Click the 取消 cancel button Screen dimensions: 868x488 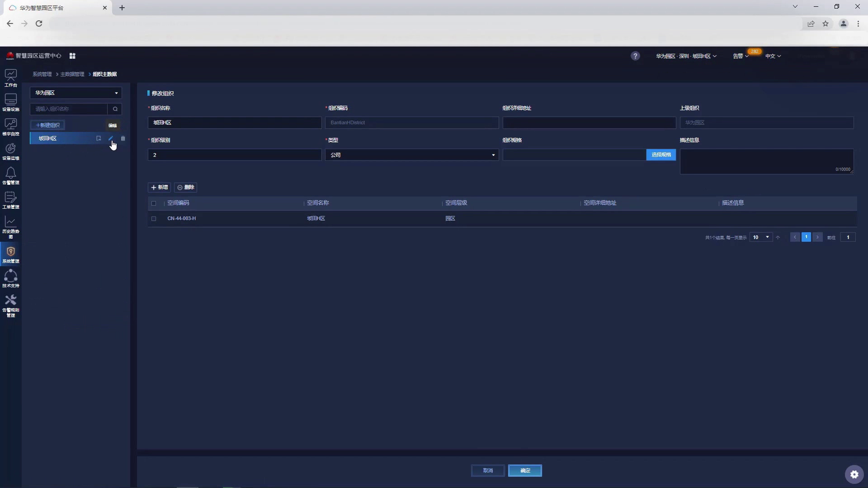click(488, 470)
